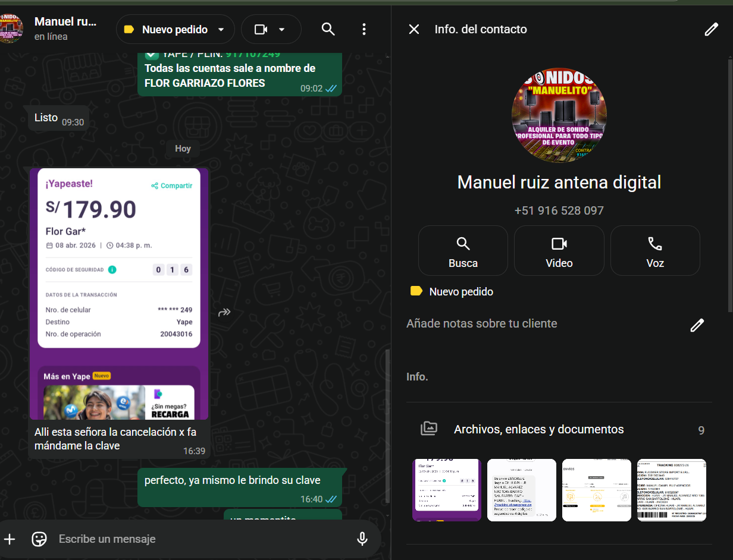
Task: Open the attach plus icon
Action: pyautogui.click(x=10, y=539)
